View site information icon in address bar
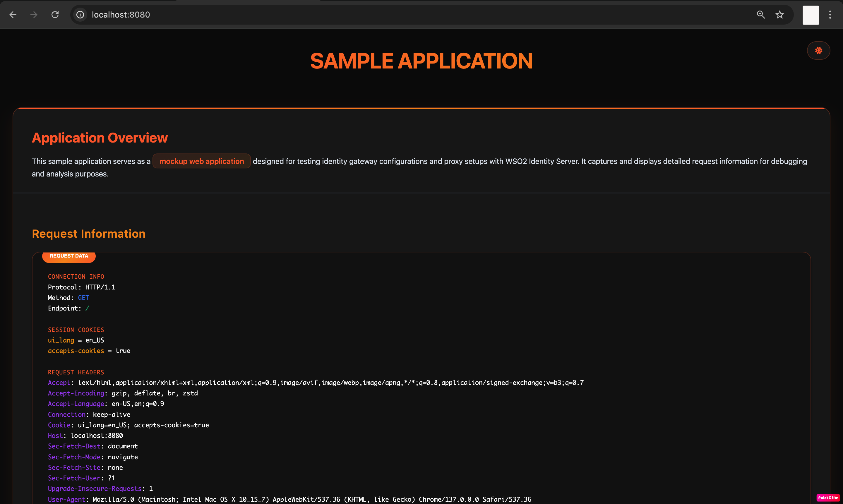The image size is (843, 504). 80,15
